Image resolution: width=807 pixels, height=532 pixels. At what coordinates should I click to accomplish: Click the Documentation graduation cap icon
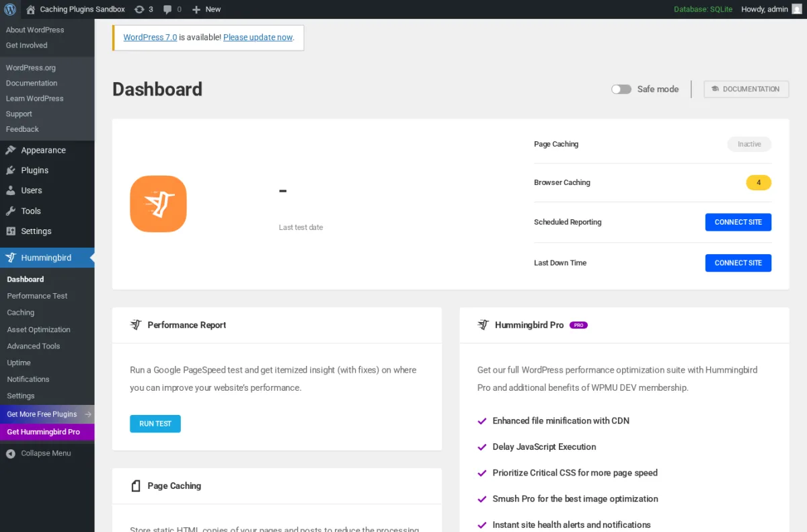click(x=715, y=89)
